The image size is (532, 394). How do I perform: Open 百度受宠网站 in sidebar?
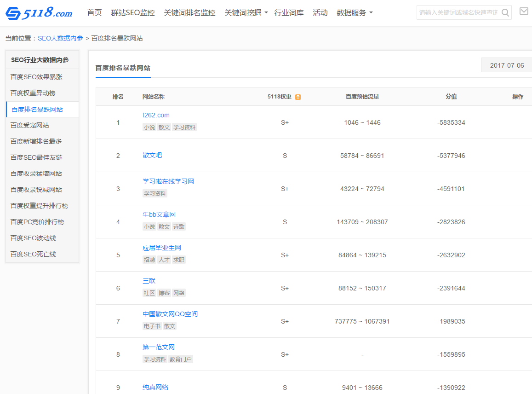(29, 125)
